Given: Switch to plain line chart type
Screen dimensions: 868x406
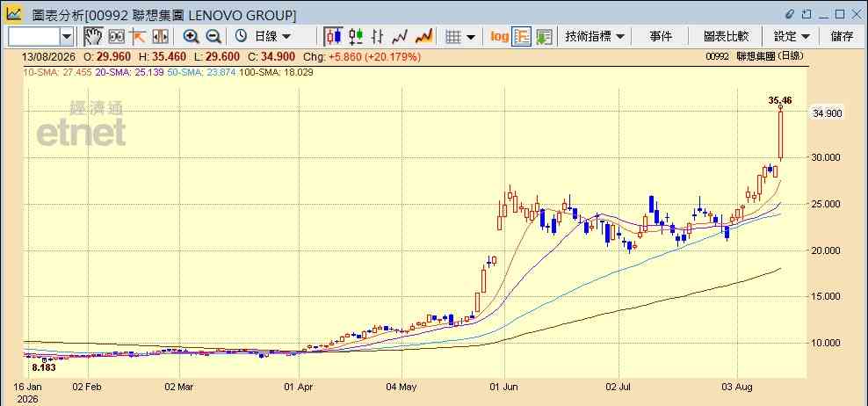Looking at the screenshot, I should tap(400, 37).
